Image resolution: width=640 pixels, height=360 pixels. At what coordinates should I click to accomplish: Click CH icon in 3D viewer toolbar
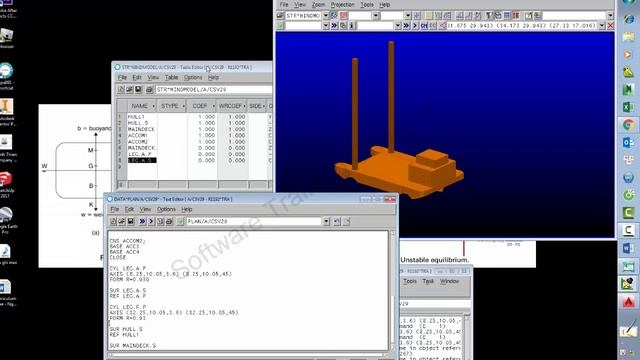click(x=424, y=25)
